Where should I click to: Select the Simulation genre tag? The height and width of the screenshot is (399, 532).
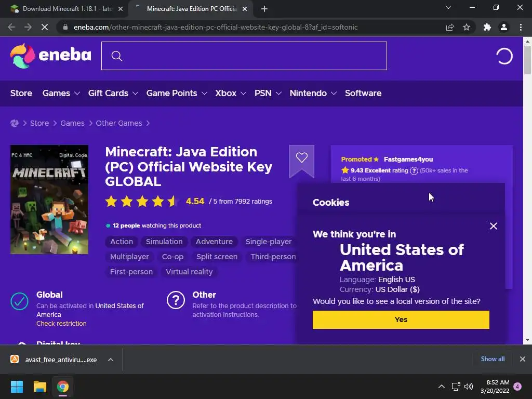pyautogui.click(x=164, y=242)
